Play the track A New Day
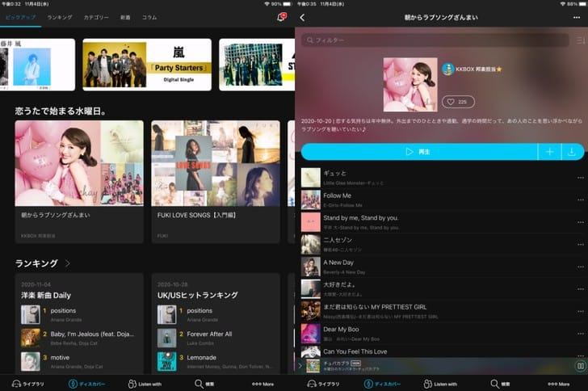Screen dimensions: 588x391 pyautogui.click(x=437, y=267)
